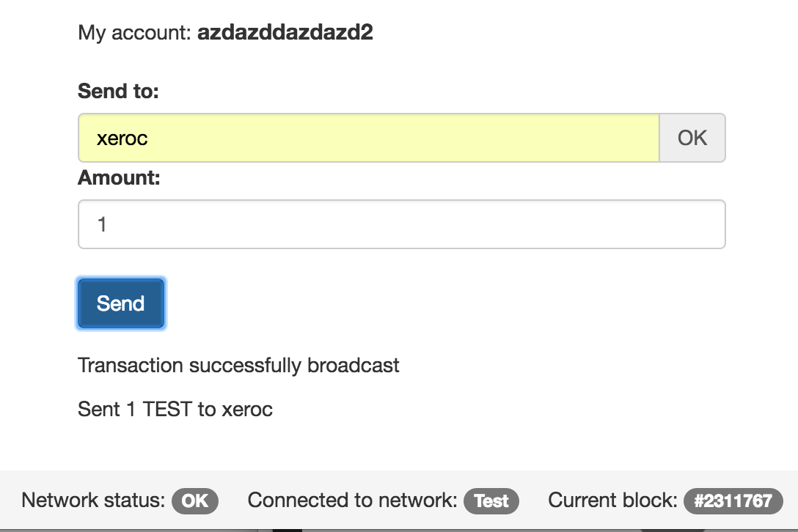
Task: Click 'Transaction successfully broadcast' message
Action: tap(238, 365)
